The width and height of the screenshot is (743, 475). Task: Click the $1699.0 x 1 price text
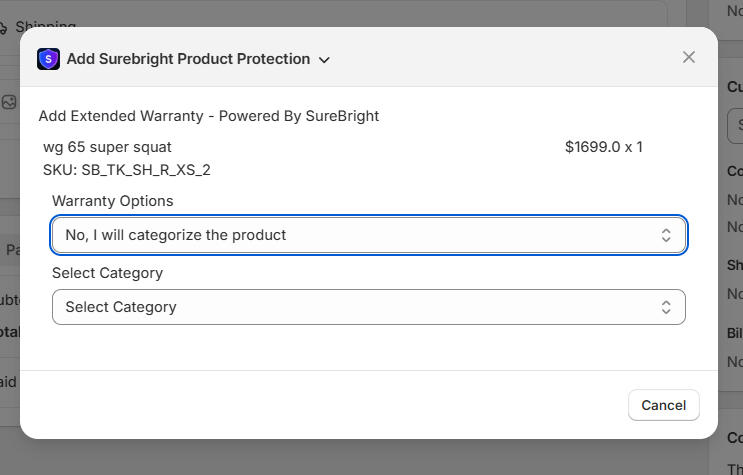604,147
